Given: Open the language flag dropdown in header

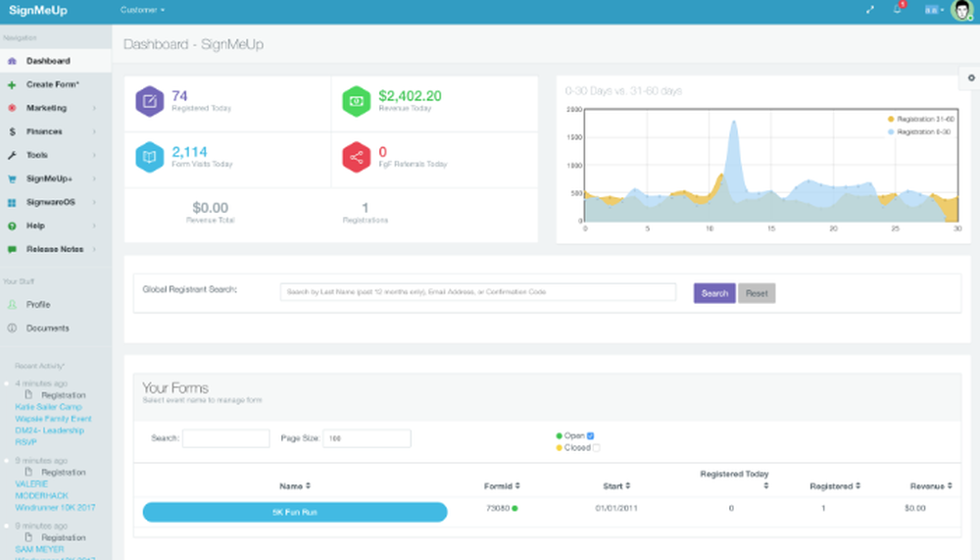Looking at the screenshot, I should pyautogui.click(x=934, y=10).
